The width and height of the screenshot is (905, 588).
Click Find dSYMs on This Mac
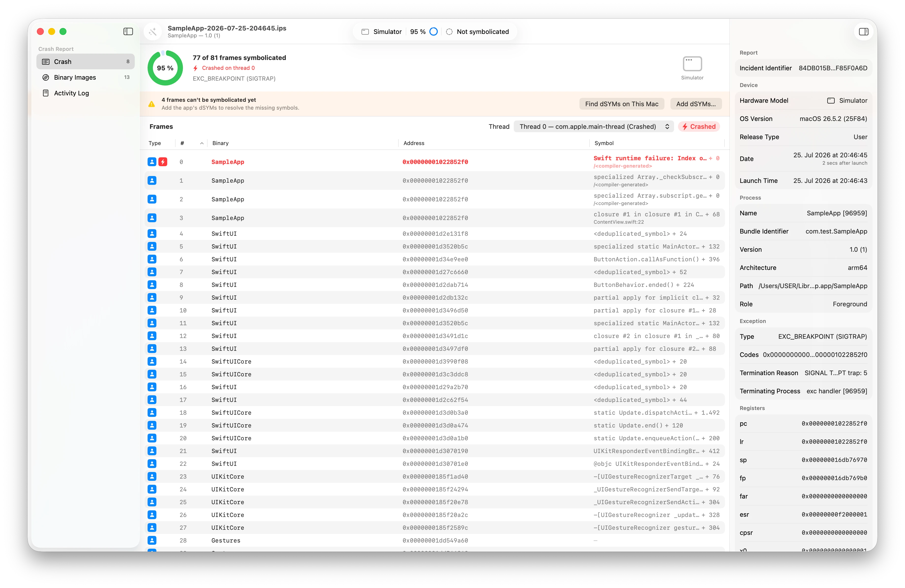click(x=622, y=104)
